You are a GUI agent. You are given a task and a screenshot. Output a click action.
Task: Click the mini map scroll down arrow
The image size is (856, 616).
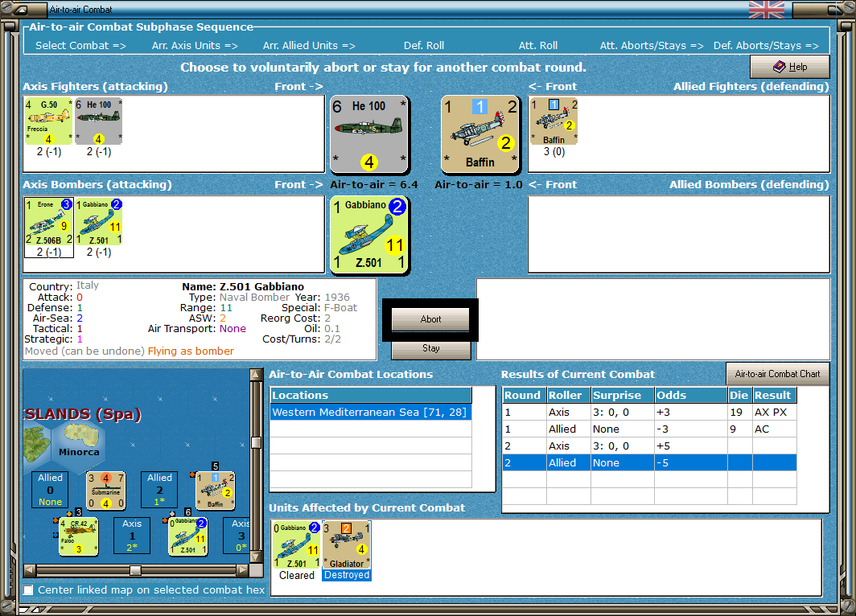click(x=256, y=557)
